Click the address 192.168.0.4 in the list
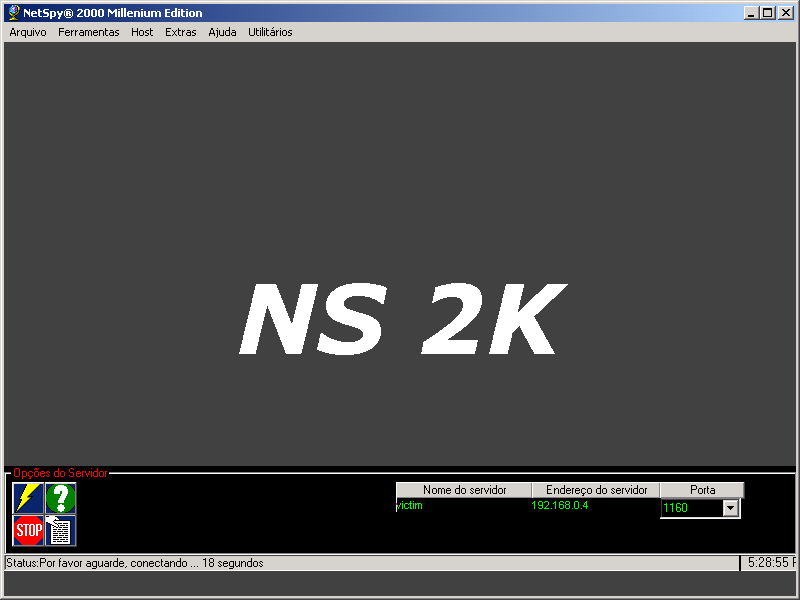The width and height of the screenshot is (800, 600). [562, 506]
